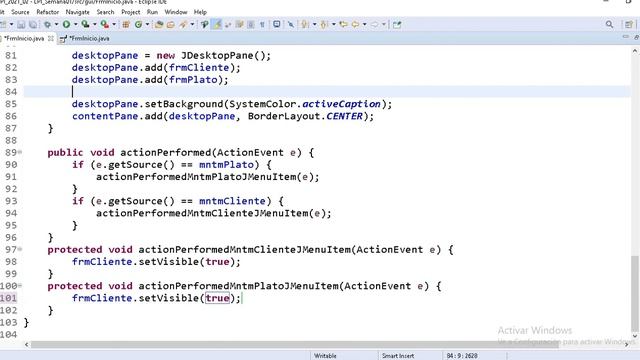Click frmCliente in line 101
The image size is (640, 360).
click(102, 298)
